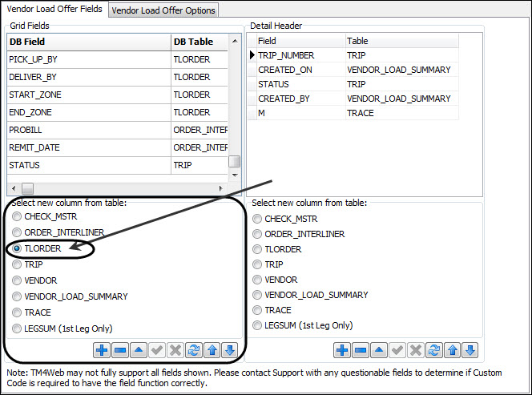Image resolution: width=532 pixels, height=395 pixels.
Task: Select VENDOR radio under Grid Fields
Action: pyautogui.click(x=17, y=280)
